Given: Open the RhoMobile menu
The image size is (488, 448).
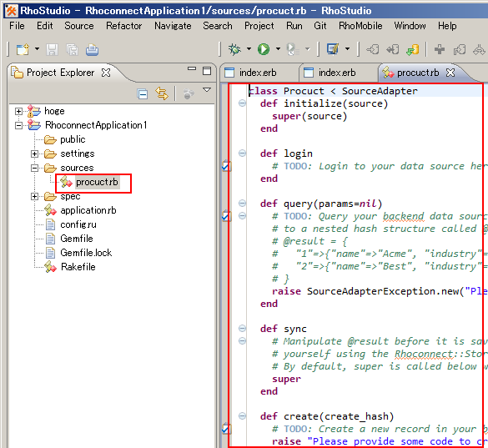Looking at the screenshot, I should 360,26.
